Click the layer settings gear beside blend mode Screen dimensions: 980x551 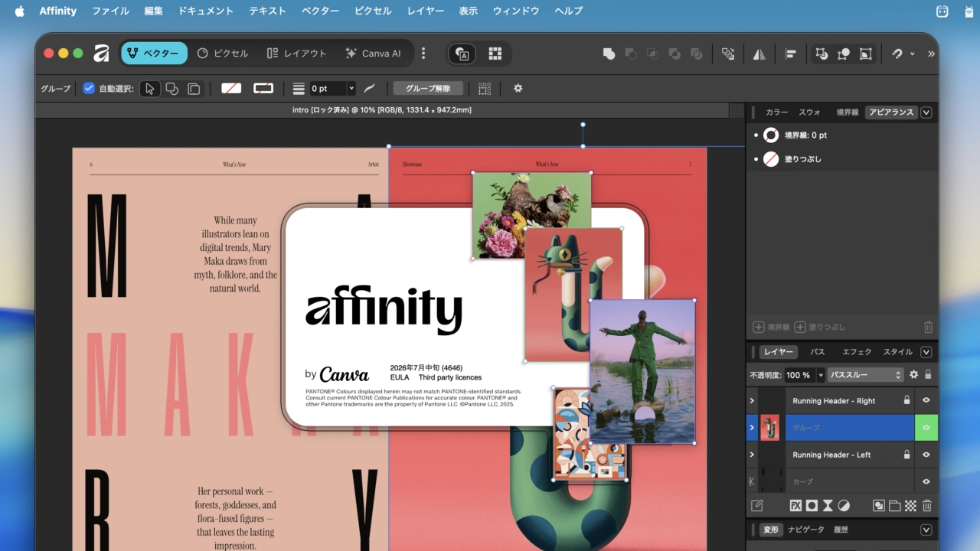click(x=913, y=375)
